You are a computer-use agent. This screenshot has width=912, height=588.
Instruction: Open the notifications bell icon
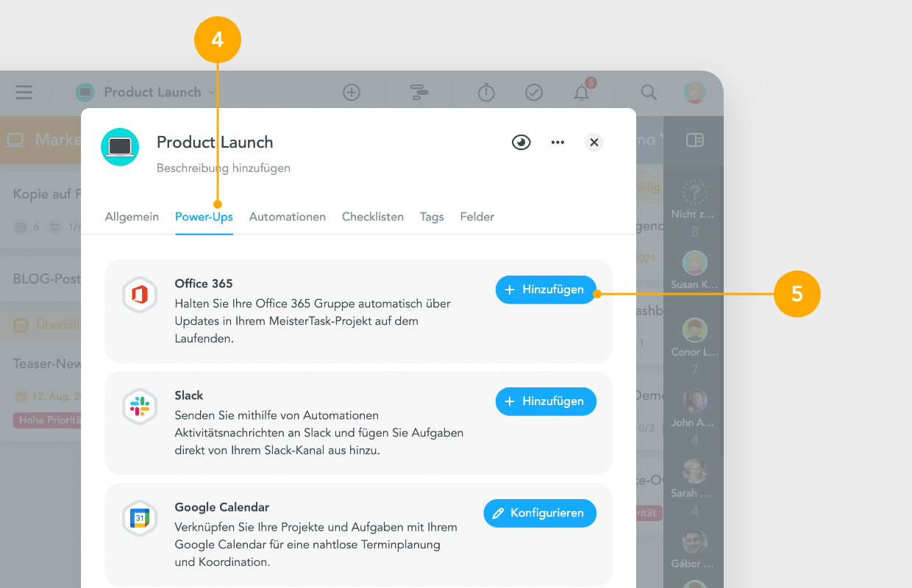point(582,92)
